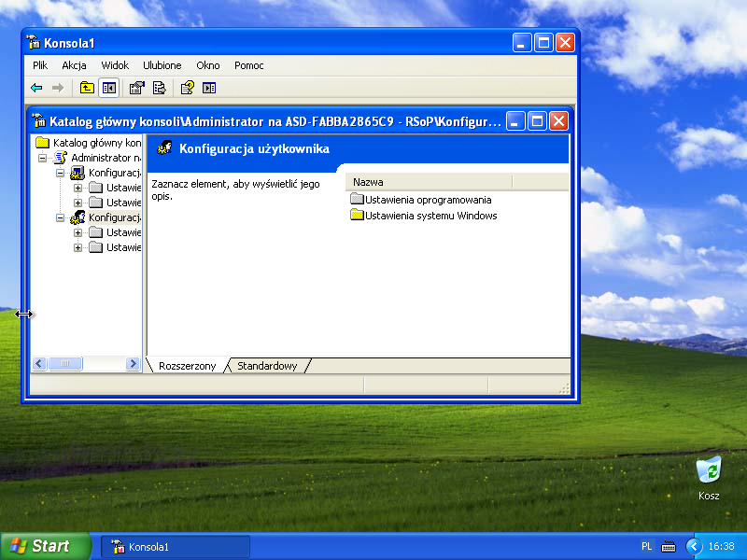Toggle the Show/Hide console tree button

click(x=109, y=88)
